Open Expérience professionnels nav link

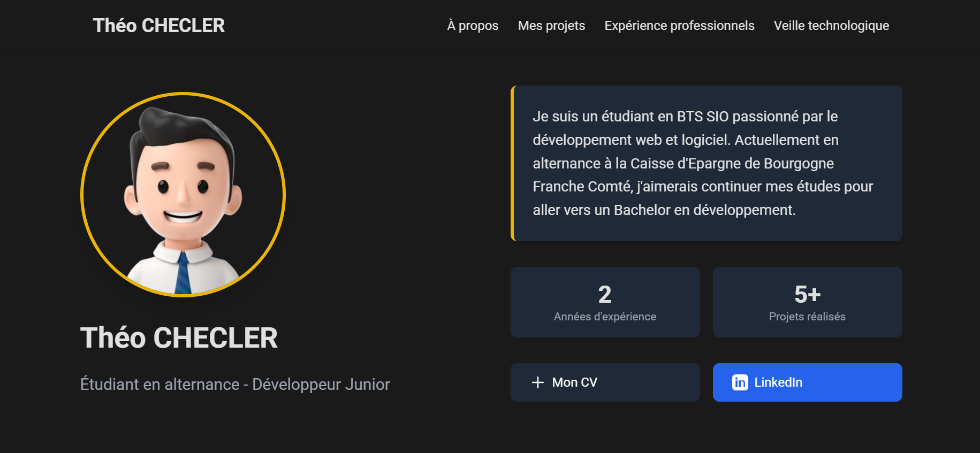pyautogui.click(x=679, y=26)
